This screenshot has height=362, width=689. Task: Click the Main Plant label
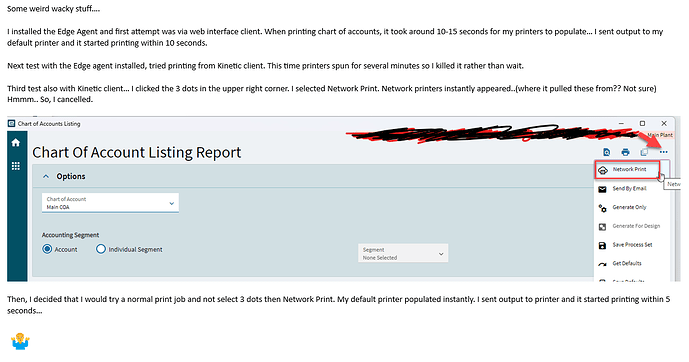pos(660,135)
